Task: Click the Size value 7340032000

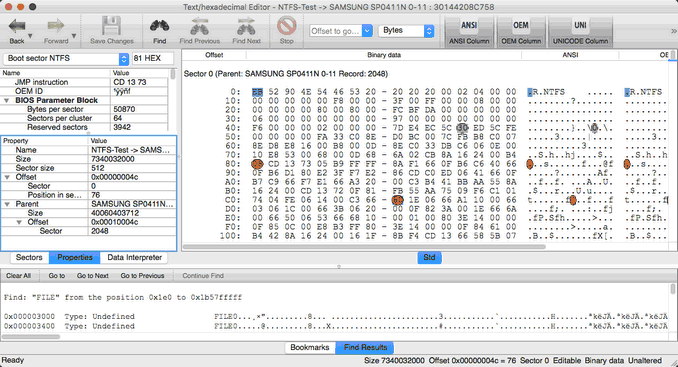Action: pos(112,159)
